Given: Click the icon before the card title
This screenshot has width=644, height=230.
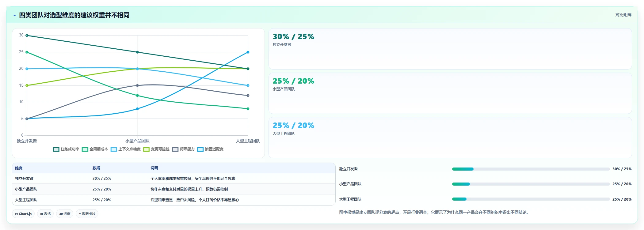Looking at the screenshot, I should [x=14, y=15].
